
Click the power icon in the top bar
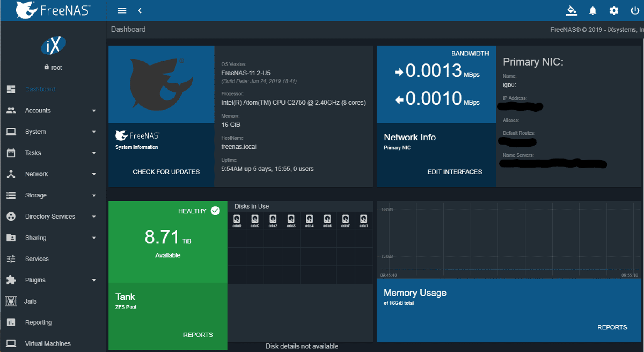coord(634,10)
